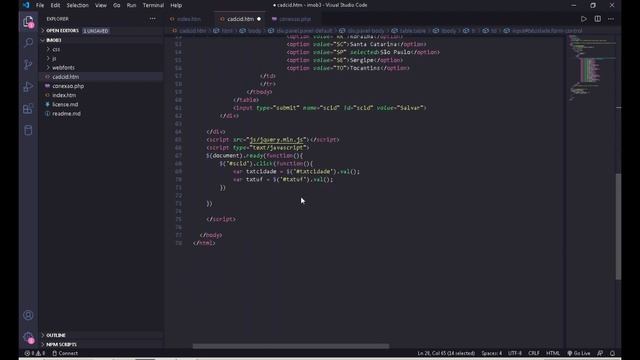Place the cursor on the closing </script> tag line
This screenshot has height=360, width=640.
coord(221,219)
